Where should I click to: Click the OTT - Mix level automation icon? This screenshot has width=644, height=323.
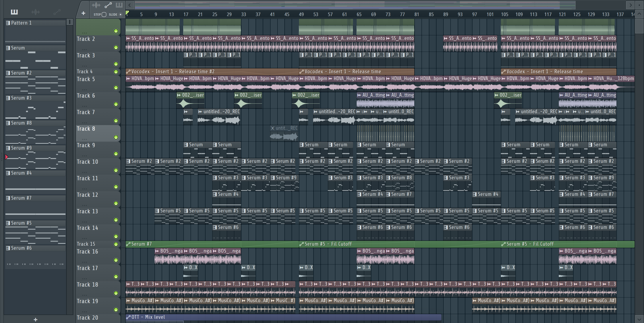pos(129,317)
